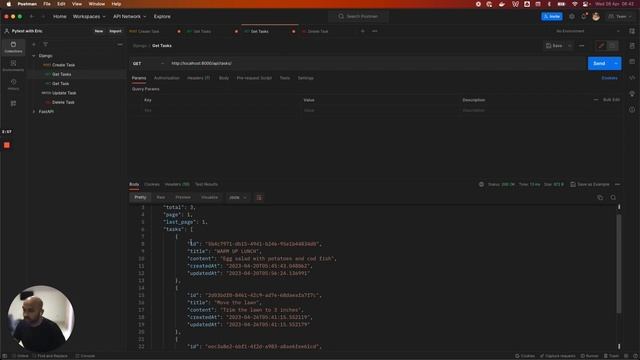This screenshot has width=640, height=360.
Task: Click the Cookies link under Send
Action: click(609, 78)
